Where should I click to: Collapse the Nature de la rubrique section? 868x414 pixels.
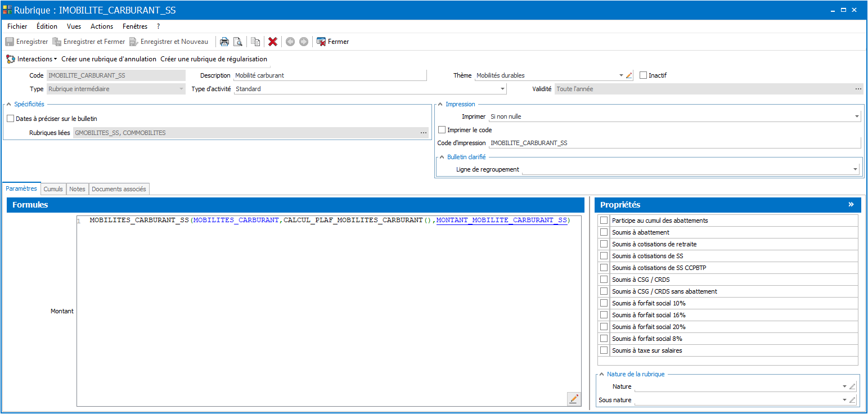602,374
